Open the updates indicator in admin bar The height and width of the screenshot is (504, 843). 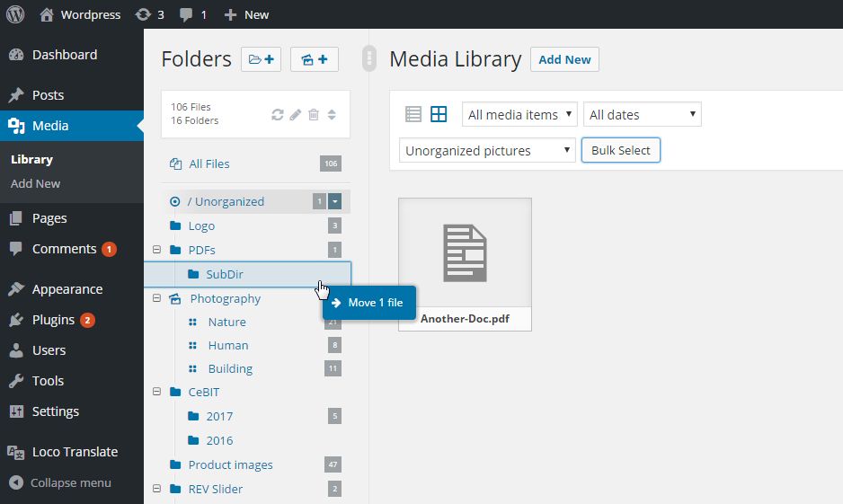point(148,14)
